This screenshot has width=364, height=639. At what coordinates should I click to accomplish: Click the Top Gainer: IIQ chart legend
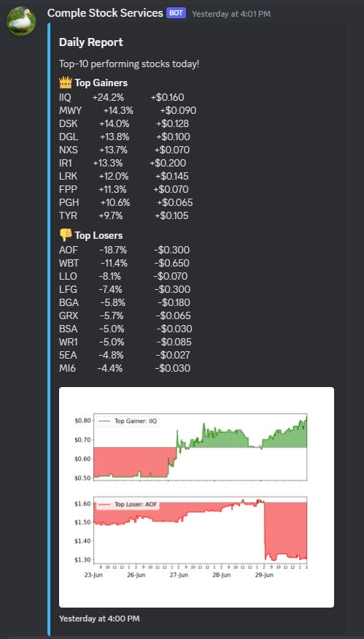pyautogui.click(x=128, y=421)
